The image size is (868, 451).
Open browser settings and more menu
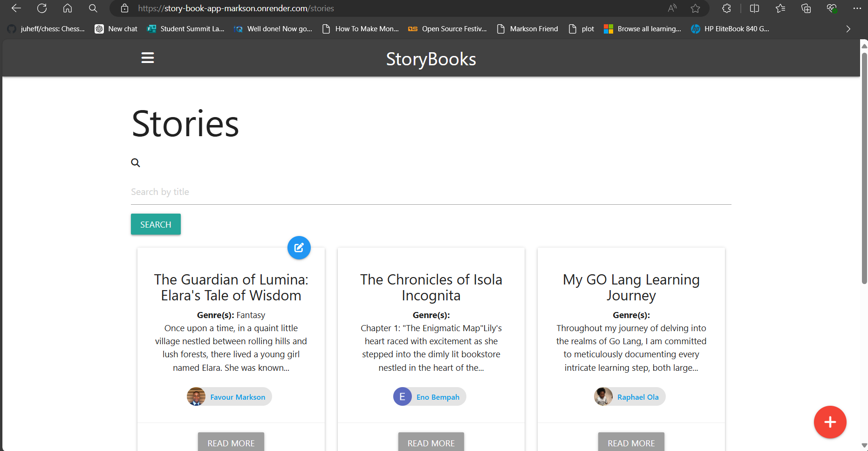click(857, 8)
